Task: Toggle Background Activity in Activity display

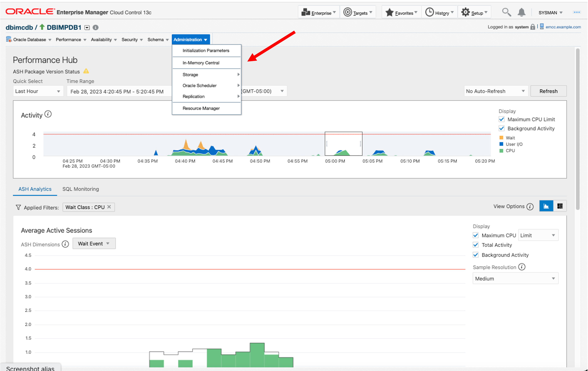Action: 502,128
